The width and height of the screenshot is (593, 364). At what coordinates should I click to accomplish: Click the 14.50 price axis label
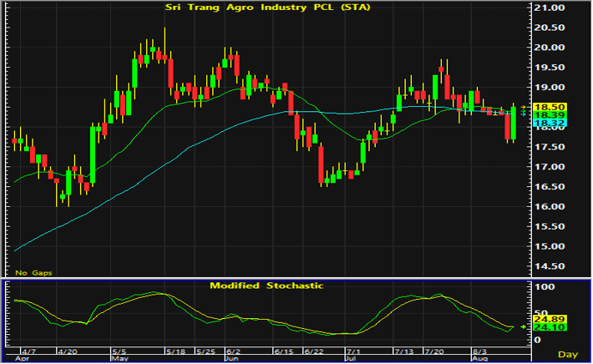pos(549,266)
